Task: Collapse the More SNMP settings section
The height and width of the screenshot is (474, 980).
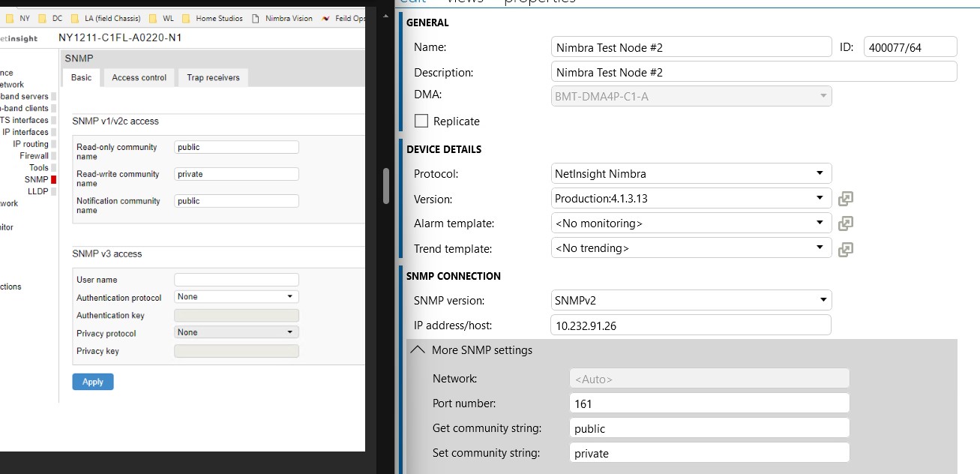Action: 417,350
